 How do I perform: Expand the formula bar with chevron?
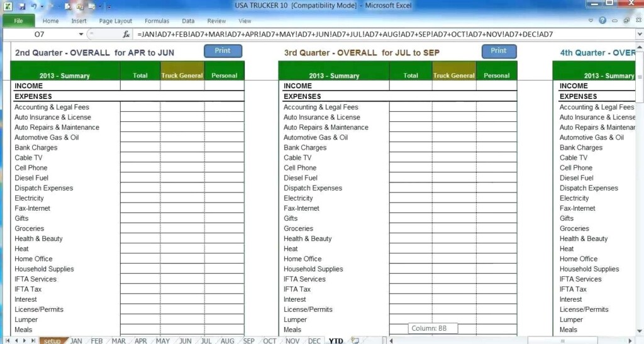coord(639,35)
